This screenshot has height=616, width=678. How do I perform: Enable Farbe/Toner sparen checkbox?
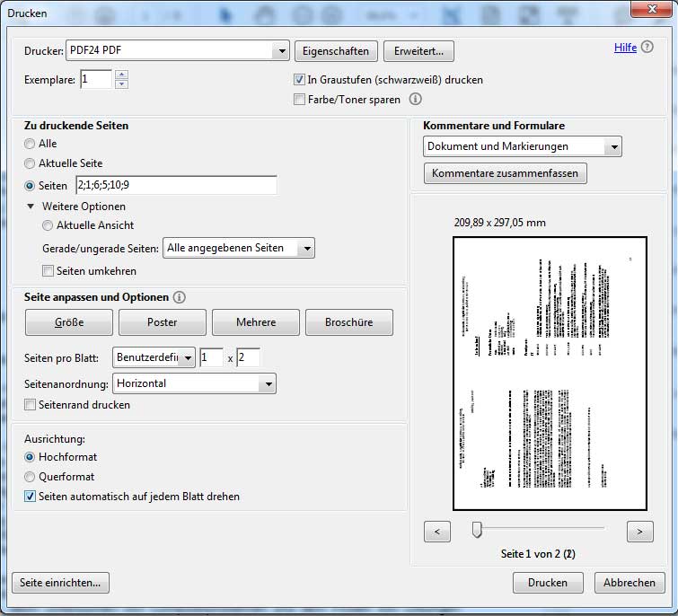tap(299, 100)
